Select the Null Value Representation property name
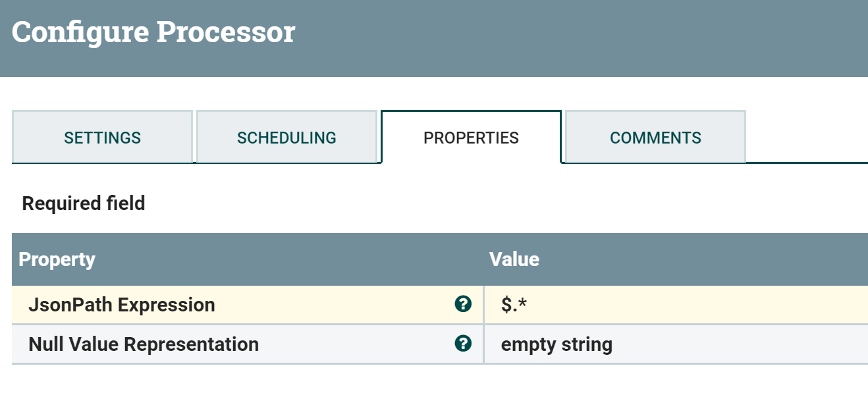This screenshot has height=397, width=868. click(144, 344)
